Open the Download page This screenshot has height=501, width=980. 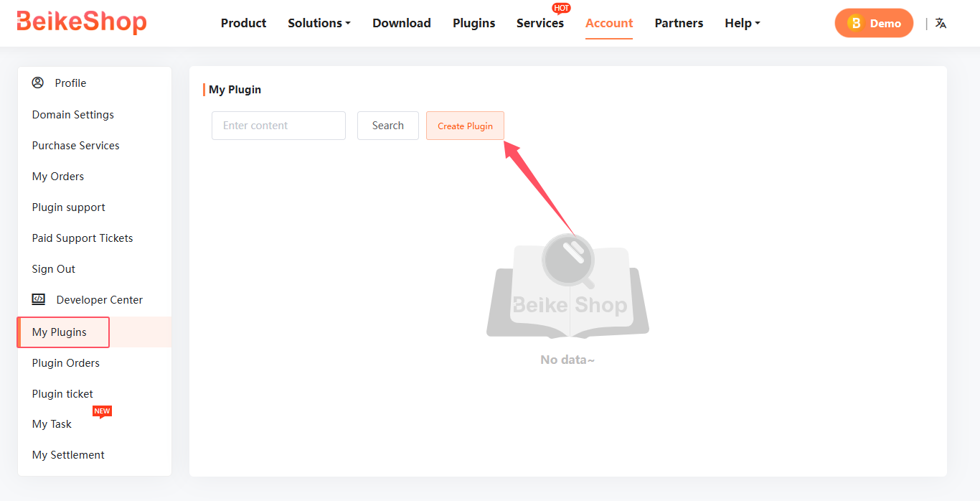click(402, 23)
